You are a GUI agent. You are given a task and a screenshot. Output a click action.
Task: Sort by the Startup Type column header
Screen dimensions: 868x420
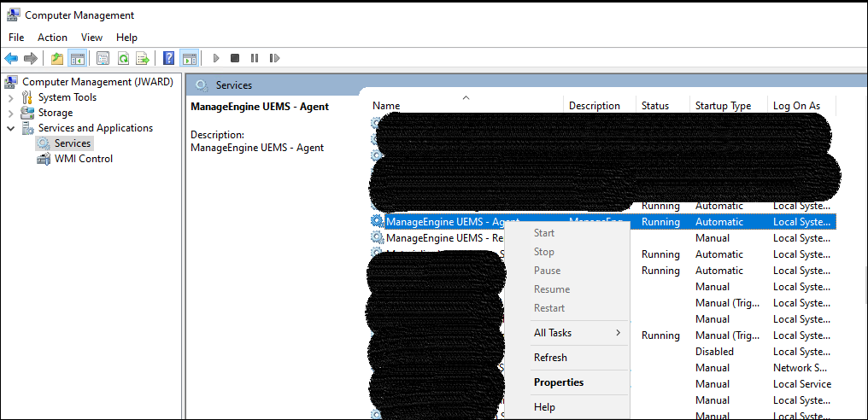tap(724, 106)
